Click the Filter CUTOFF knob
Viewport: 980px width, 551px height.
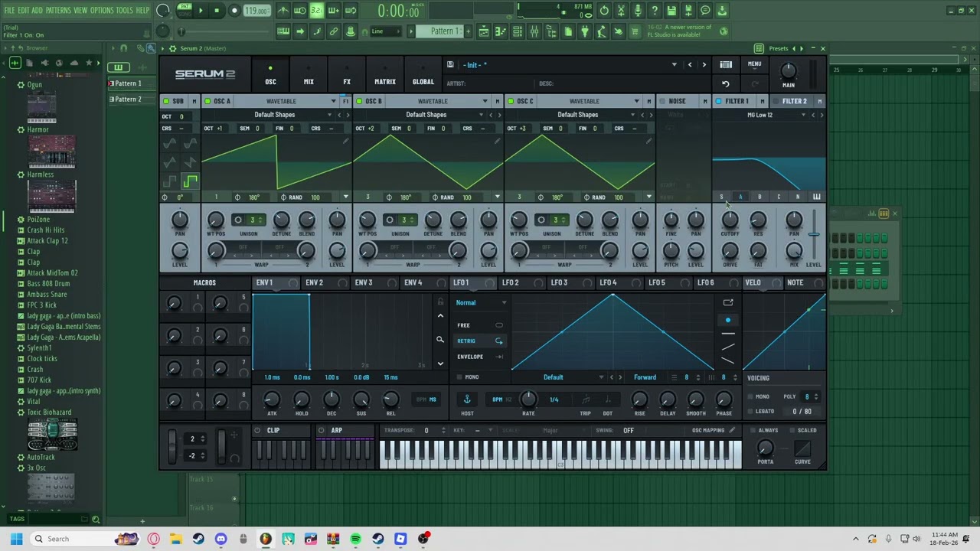[730, 220]
